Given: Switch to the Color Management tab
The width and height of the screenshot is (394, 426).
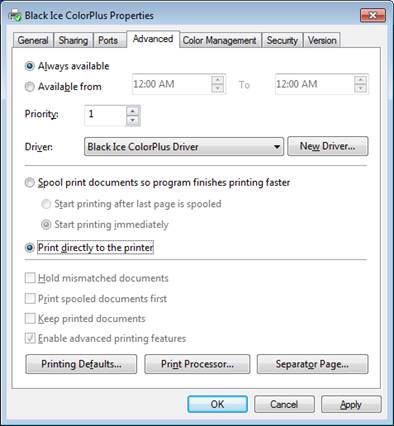Looking at the screenshot, I should 220,40.
